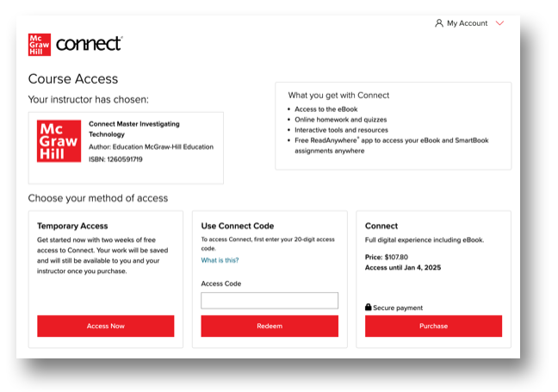558x392 pixels.
Task: Click the Use Connect Code heading
Action: [x=238, y=226]
